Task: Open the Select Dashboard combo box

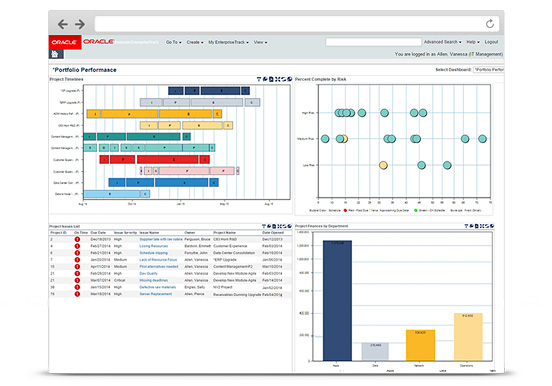Action: 489,70
